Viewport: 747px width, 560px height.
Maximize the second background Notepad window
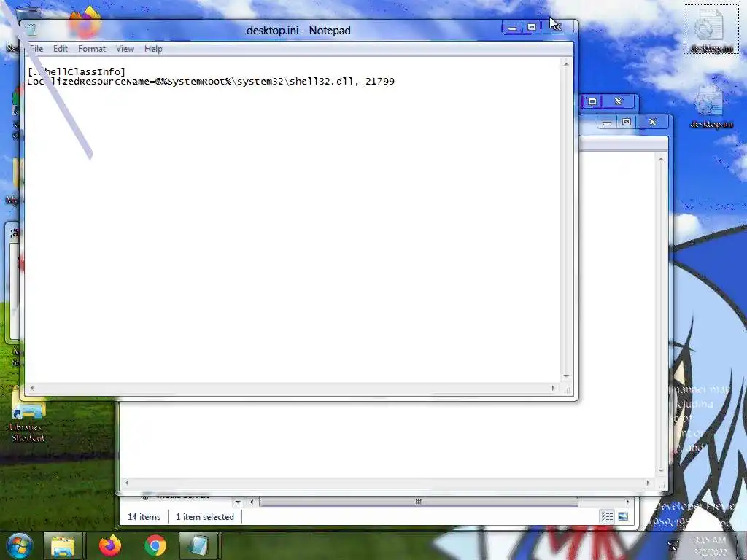[x=627, y=122]
